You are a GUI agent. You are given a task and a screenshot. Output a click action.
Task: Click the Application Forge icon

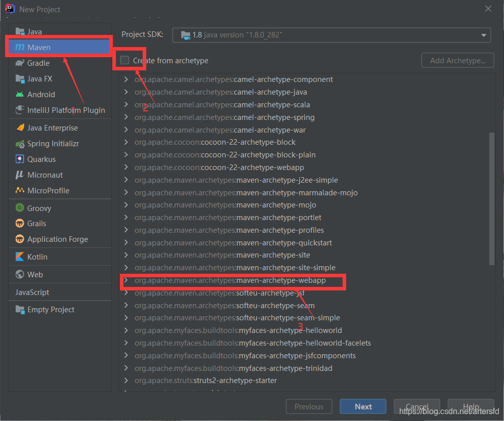pos(20,239)
